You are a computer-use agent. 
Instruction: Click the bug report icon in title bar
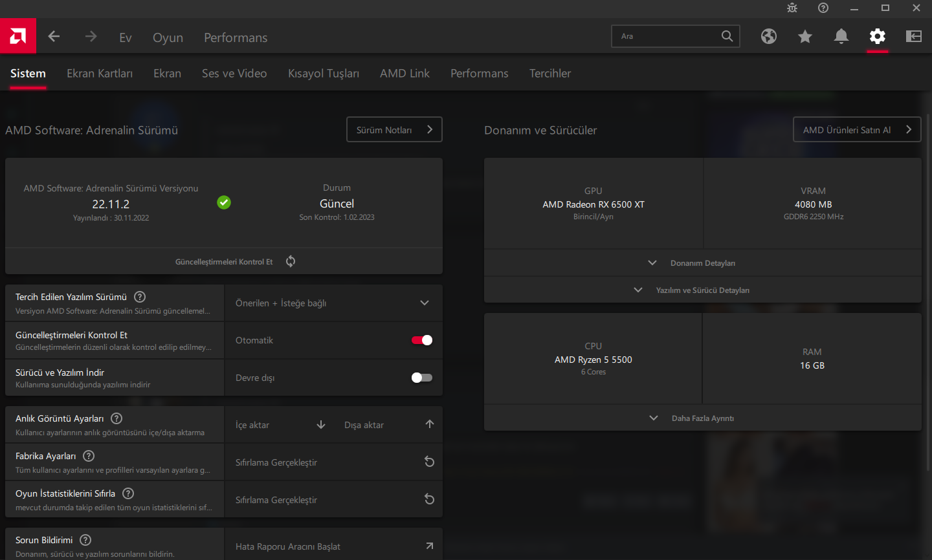click(x=792, y=8)
